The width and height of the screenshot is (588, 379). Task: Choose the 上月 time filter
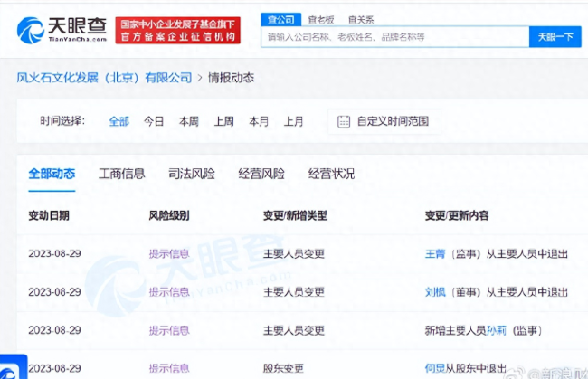[294, 121]
